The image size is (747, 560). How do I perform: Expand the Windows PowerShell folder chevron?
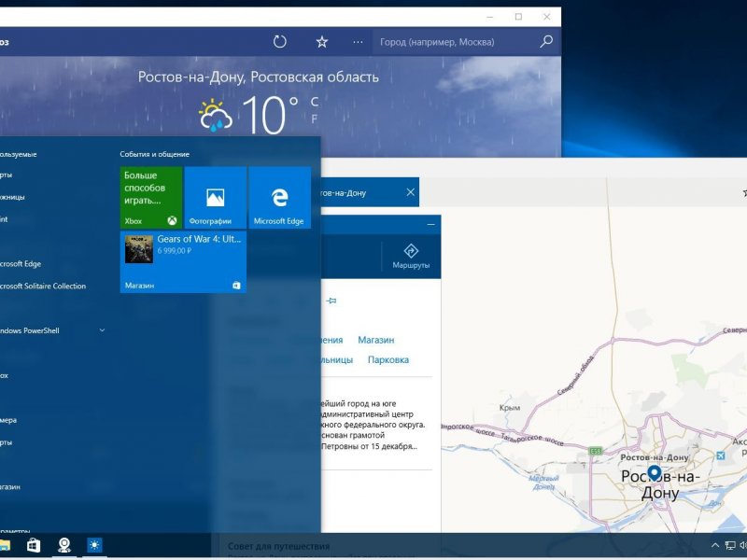click(102, 330)
